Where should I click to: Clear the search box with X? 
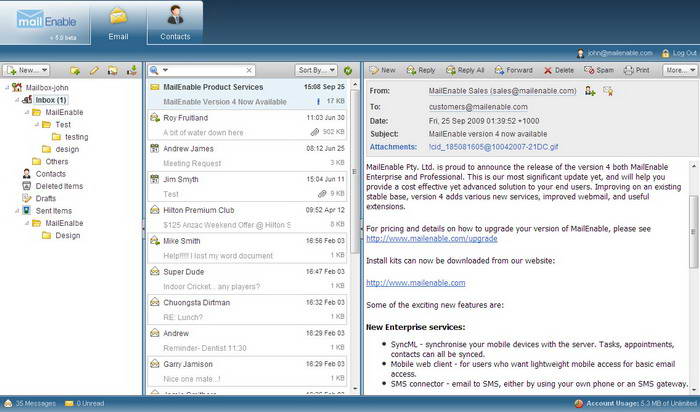(249, 70)
